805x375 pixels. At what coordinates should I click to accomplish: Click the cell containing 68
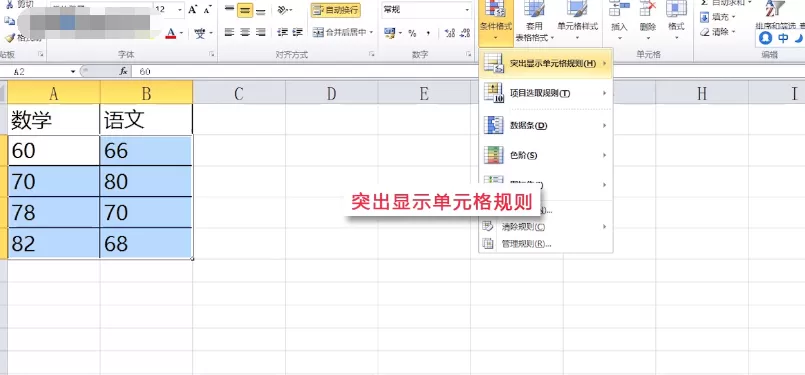(146, 243)
